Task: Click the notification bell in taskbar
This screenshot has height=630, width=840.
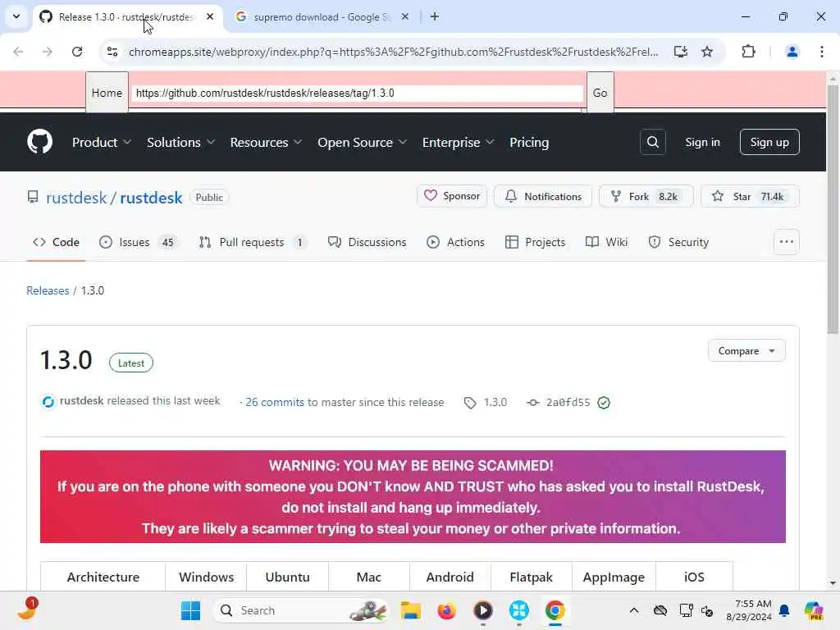Action: [x=784, y=610]
